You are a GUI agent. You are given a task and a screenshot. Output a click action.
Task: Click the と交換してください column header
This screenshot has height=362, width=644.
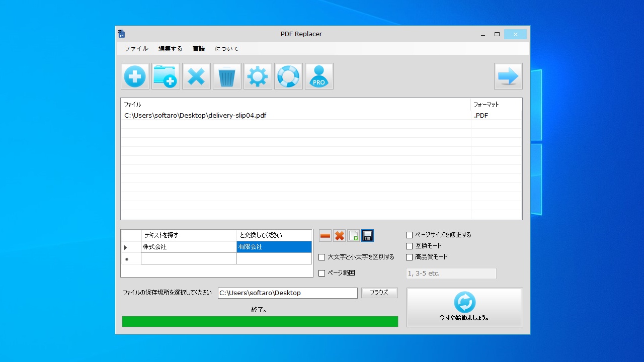[274, 235]
